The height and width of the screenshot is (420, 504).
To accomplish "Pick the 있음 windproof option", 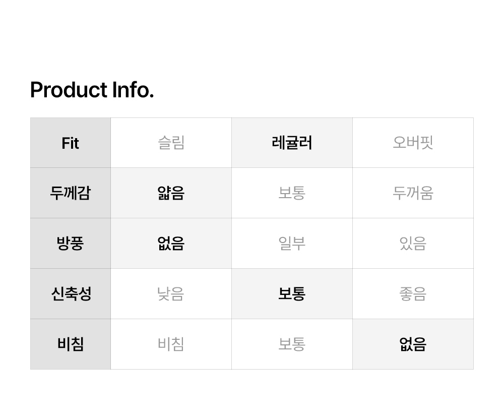I will pyautogui.click(x=413, y=244).
